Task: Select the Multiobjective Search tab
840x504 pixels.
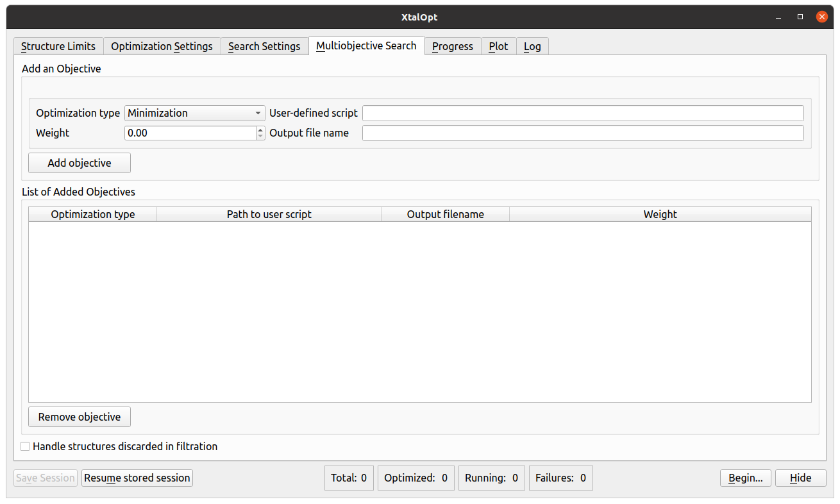Action: click(x=366, y=46)
